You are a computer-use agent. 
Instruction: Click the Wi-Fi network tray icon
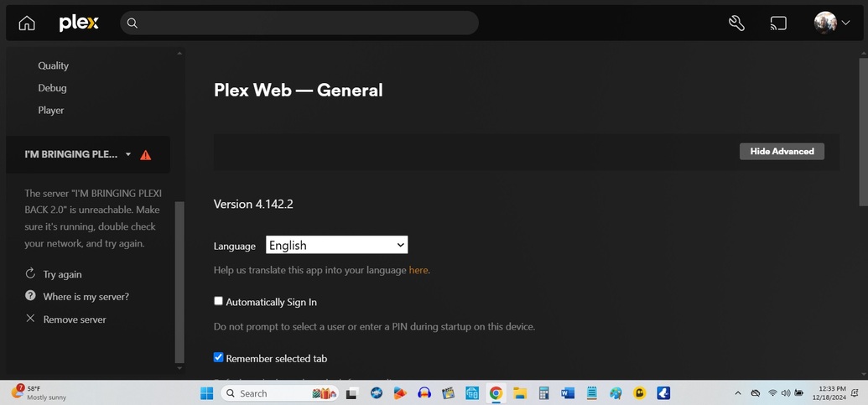pos(772,393)
